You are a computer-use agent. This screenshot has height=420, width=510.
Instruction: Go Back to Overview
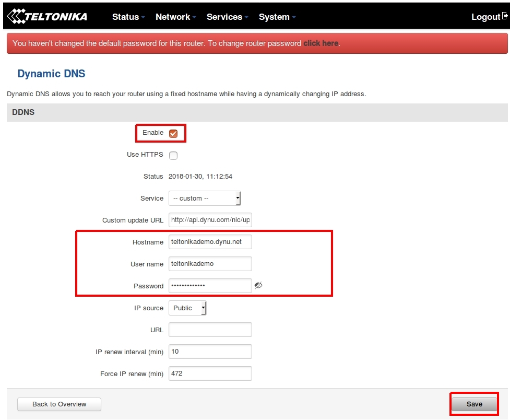click(59, 404)
